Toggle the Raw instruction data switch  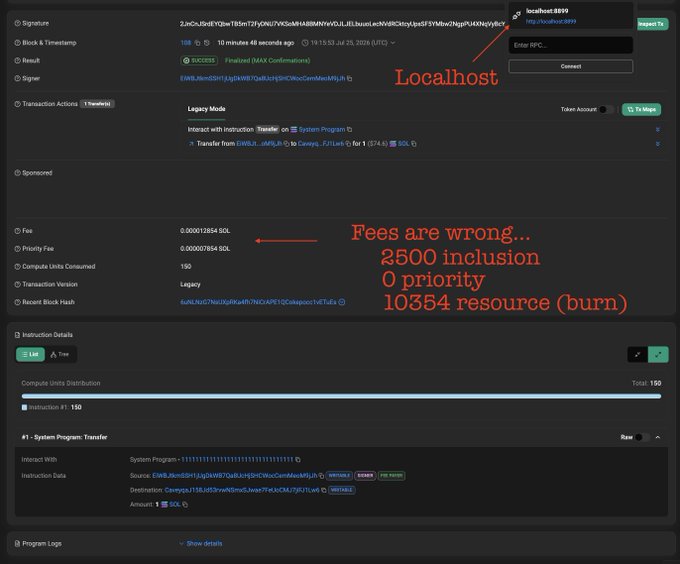coord(642,437)
